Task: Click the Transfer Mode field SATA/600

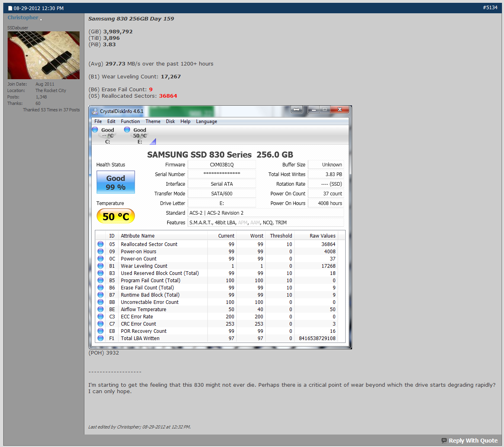Action: (x=222, y=194)
